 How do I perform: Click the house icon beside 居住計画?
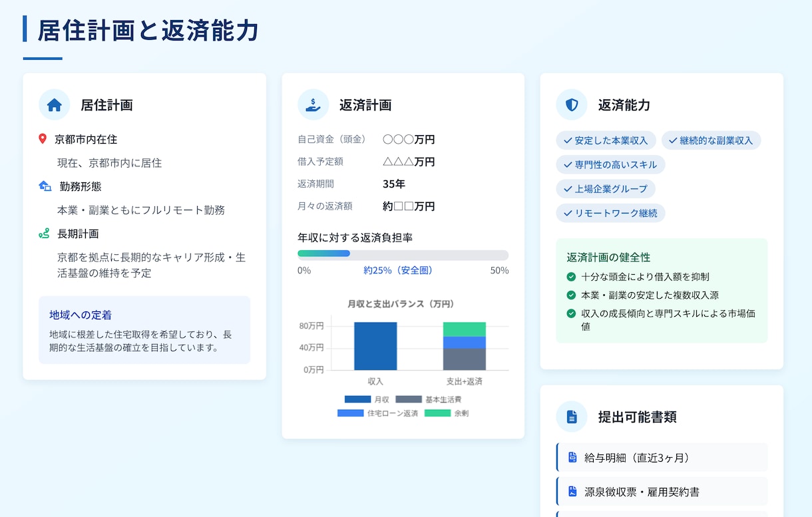coord(55,105)
